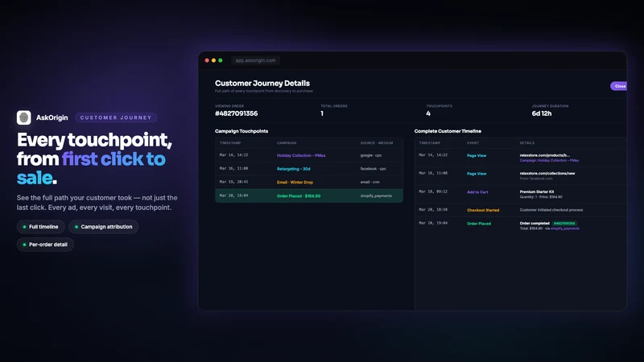Open the Email · Winter Drop campaign
Image resolution: width=644 pixels, height=362 pixels.
295,183
